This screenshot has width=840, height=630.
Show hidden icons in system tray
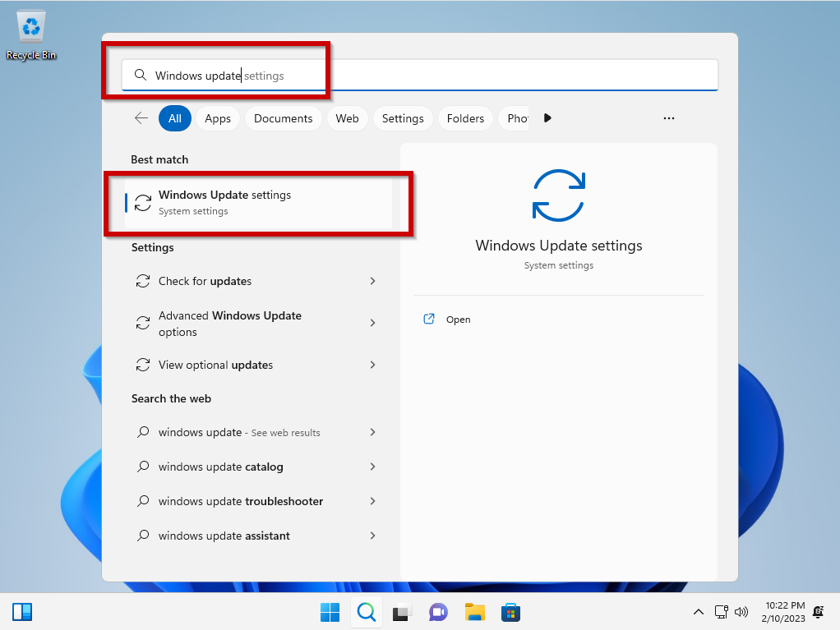[698, 612]
